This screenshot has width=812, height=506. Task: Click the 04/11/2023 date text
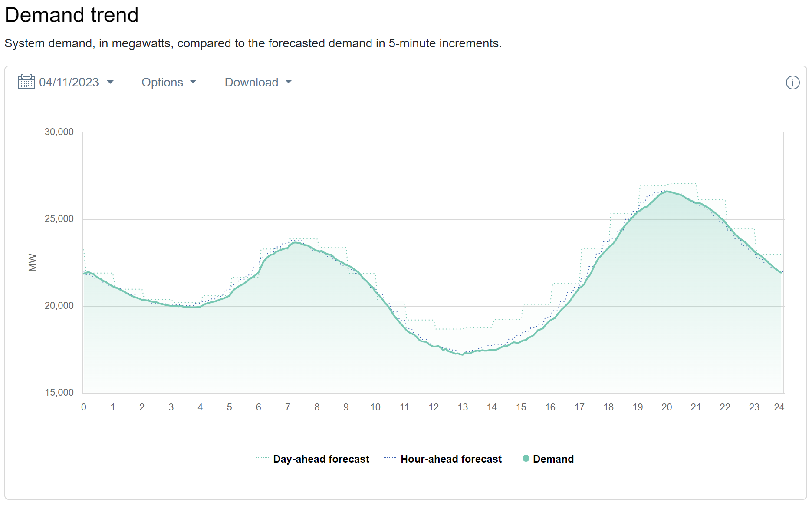(69, 82)
